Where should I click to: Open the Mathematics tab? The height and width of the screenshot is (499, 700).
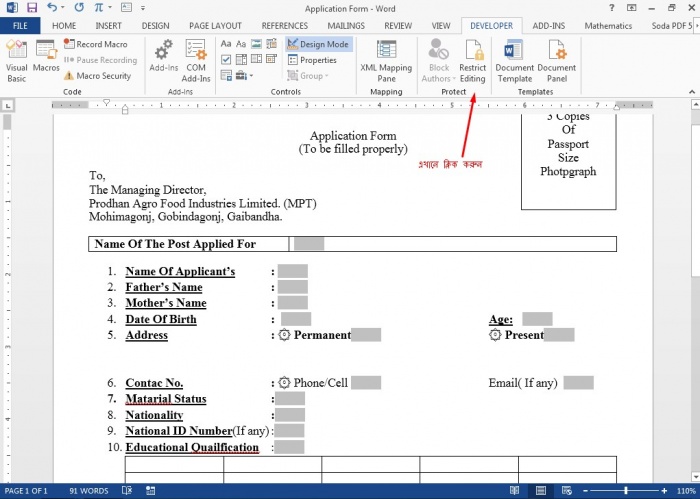pos(608,25)
